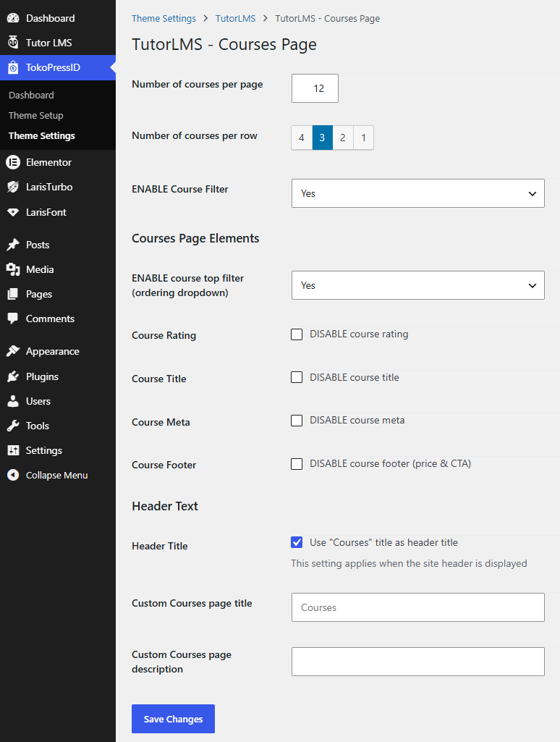Select 3 courses per row
560x742 pixels.
(x=322, y=138)
